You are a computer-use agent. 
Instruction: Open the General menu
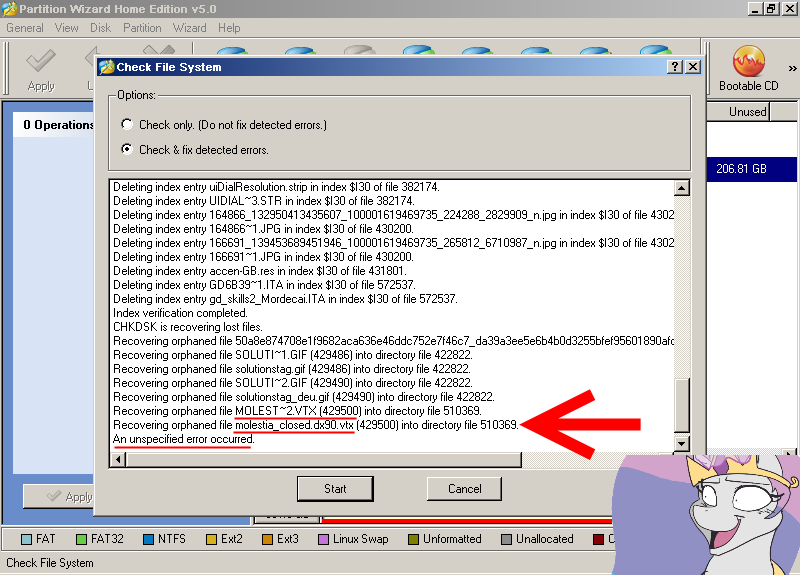tap(24, 28)
